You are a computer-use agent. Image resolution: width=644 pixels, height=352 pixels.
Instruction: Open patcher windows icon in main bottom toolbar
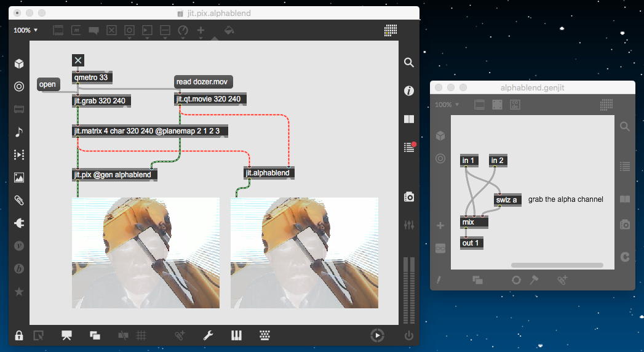[x=95, y=335]
